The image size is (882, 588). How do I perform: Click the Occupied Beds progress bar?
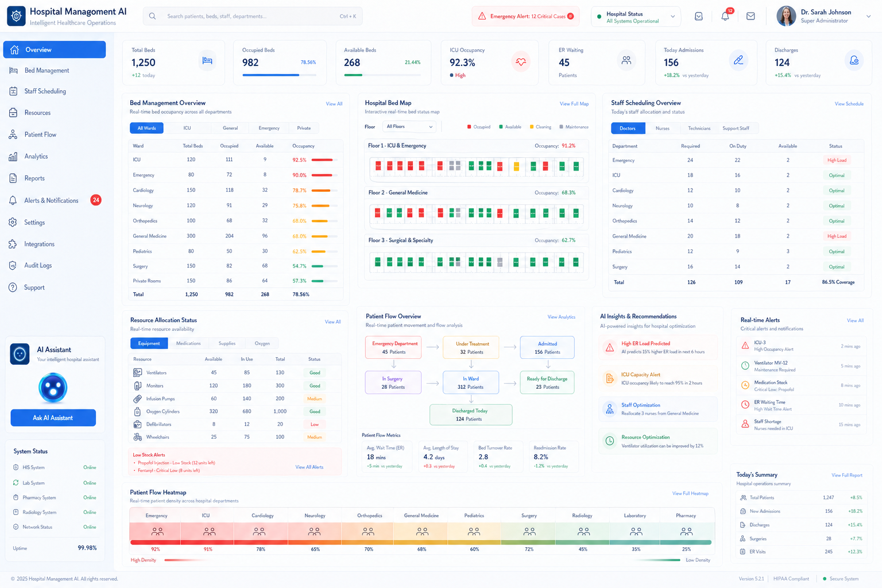[x=279, y=75]
